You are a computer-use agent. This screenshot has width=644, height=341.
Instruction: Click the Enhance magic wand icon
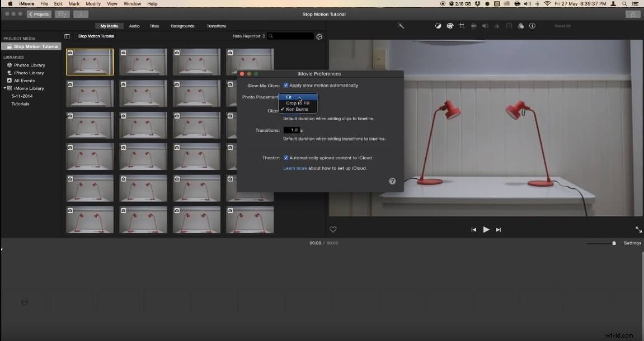(401, 26)
